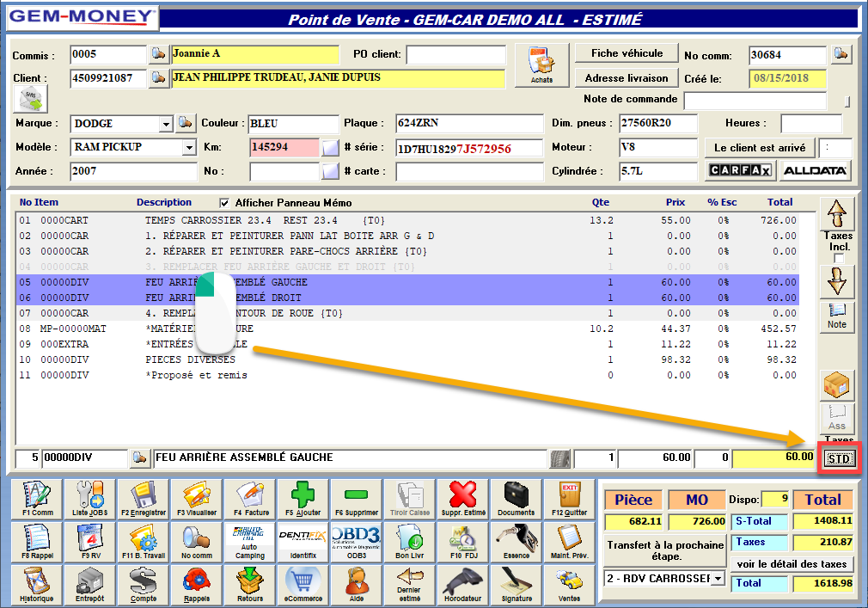Exit via the F12 Quitter icon
This screenshot has width=868, height=608.
pyautogui.click(x=569, y=500)
